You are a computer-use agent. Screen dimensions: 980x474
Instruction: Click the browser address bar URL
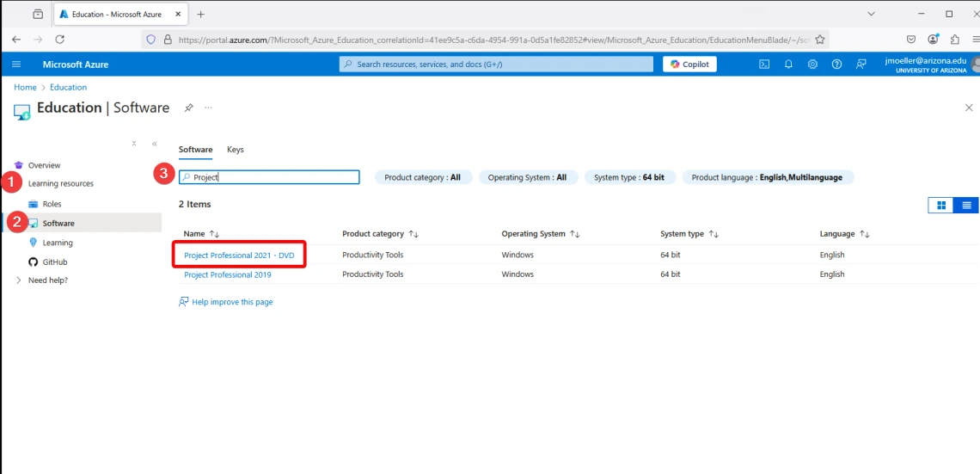[493, 40]
